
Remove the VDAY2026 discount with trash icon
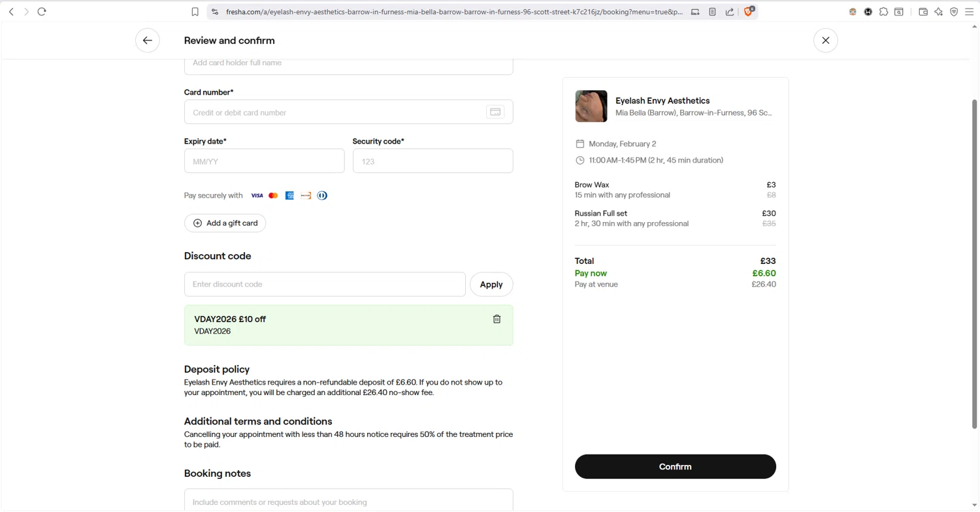(x=497, y=319)
